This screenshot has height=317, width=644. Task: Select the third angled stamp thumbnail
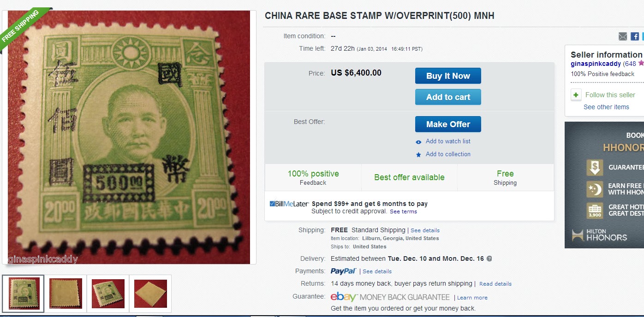[x=108, y=294]
